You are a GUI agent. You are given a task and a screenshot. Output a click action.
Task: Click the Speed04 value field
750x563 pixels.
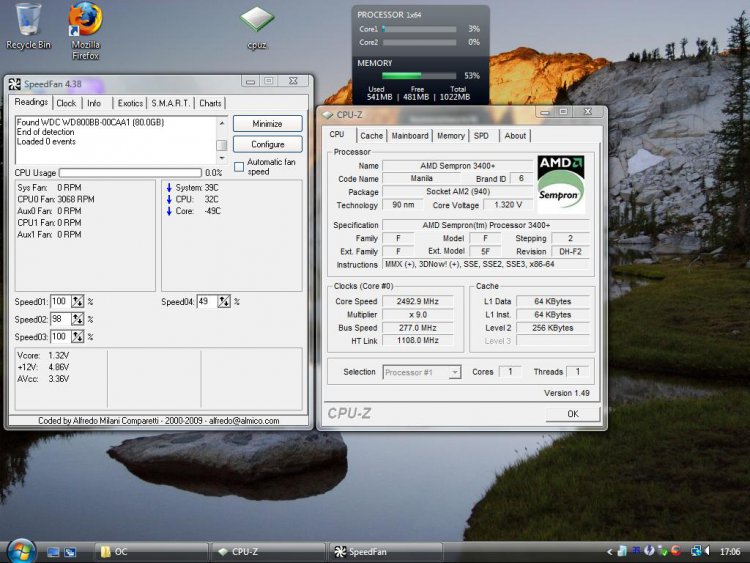click(207, 301)
